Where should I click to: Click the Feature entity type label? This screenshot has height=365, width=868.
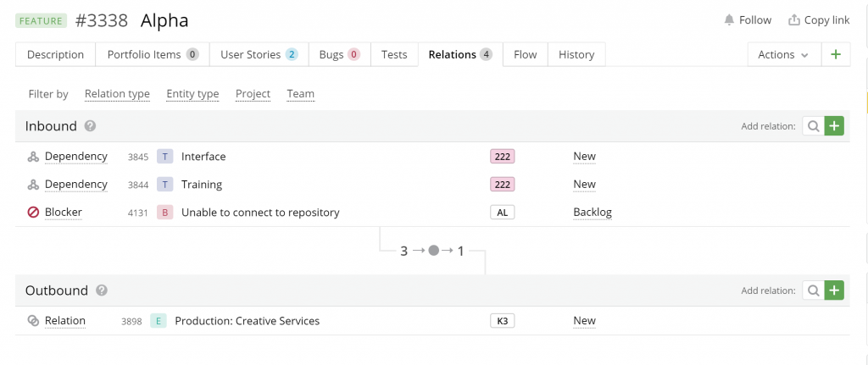coord(41,20)
